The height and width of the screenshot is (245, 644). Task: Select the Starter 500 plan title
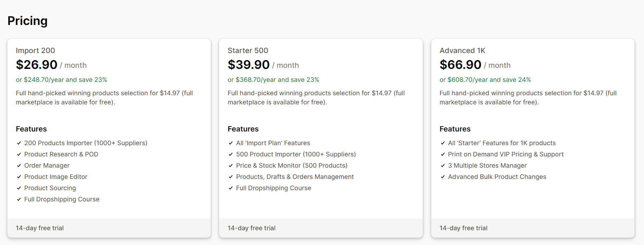pyautogui.click(x=248, y=51)
